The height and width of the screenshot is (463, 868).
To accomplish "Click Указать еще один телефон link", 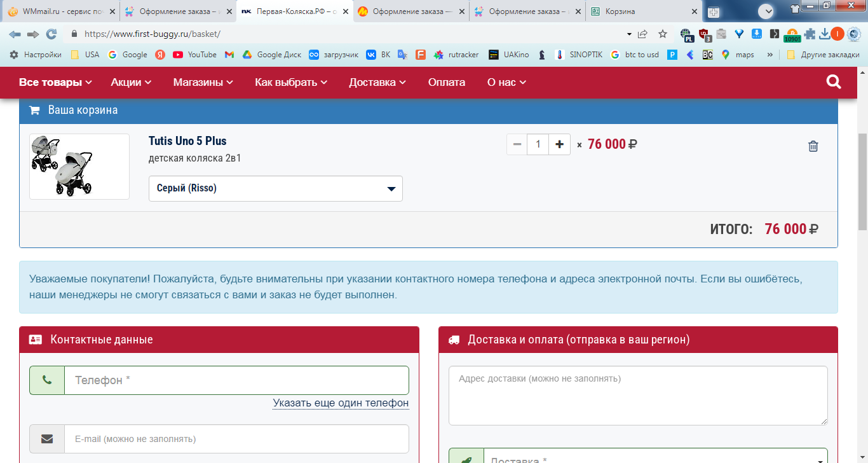I will 341,403.
